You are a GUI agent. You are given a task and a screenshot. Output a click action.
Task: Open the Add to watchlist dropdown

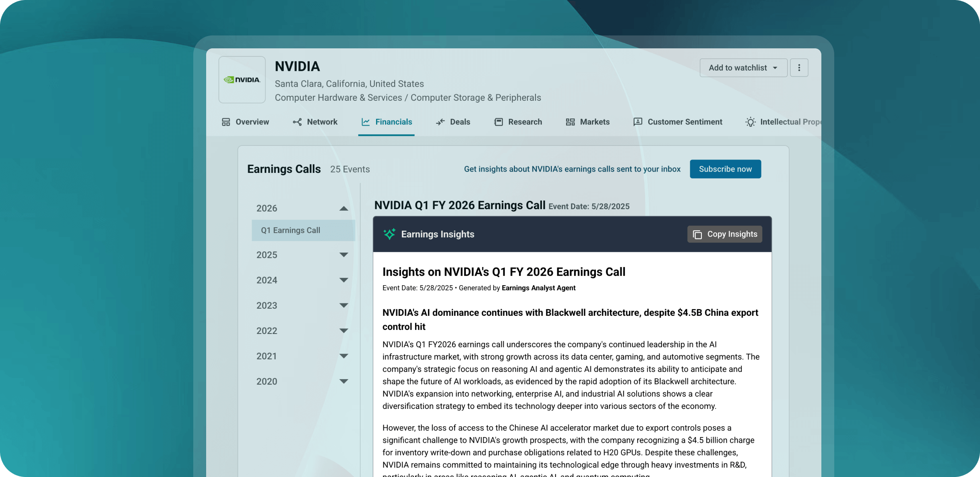pyautogui.click(x=743, y=68)
